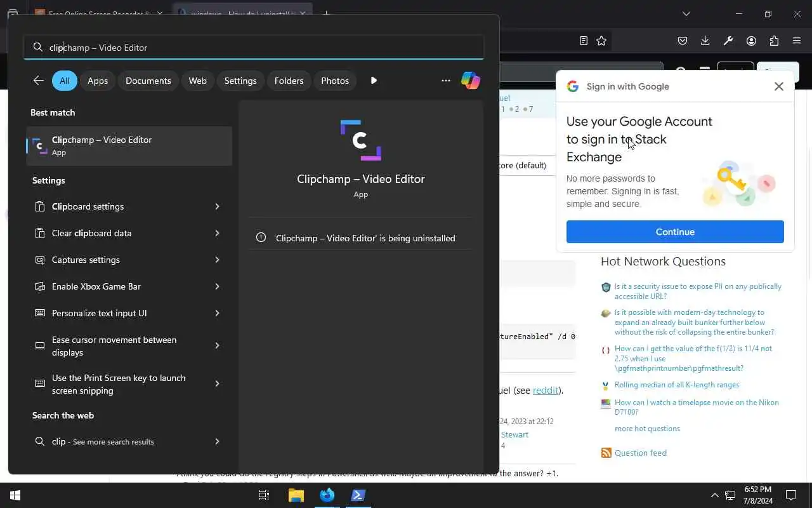
Task: Show hidden tray icons chevron
Action: coord(714,495)
